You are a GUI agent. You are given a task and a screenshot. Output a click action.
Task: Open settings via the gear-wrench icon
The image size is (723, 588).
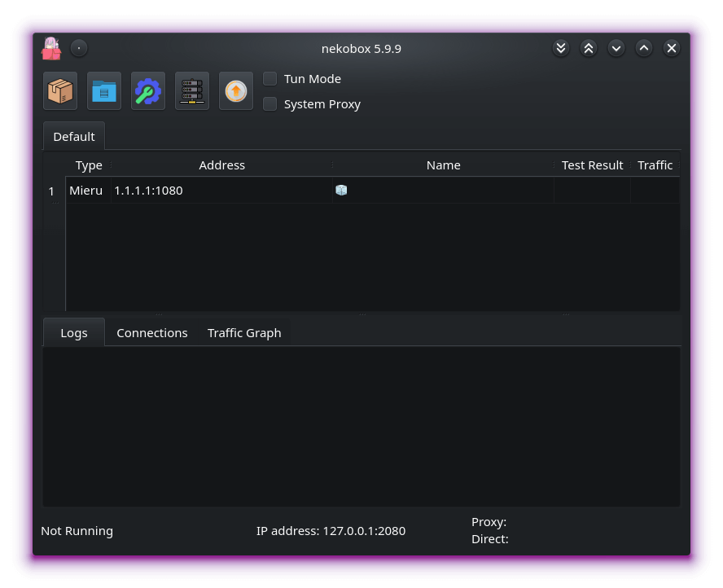click(x=148, y=90)
